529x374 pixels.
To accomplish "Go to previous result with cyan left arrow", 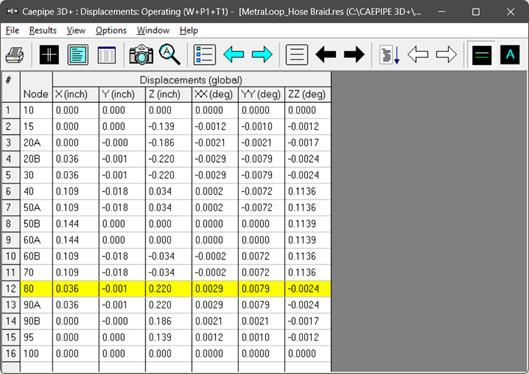I will tap(233, 55).
